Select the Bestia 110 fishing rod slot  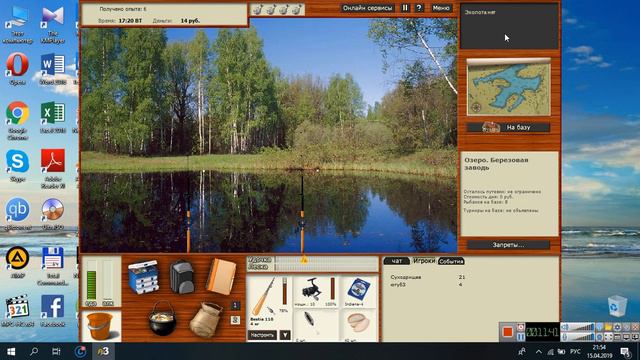(268, 301)
